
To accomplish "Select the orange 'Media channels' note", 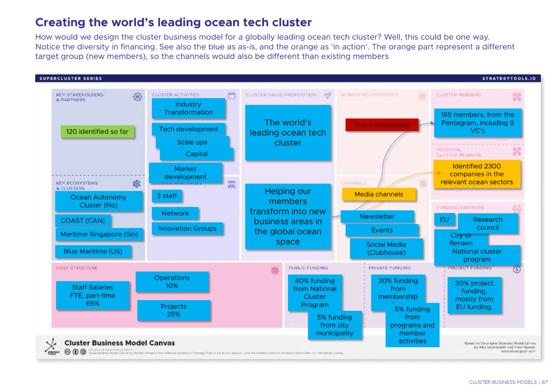I will (379, 195).
